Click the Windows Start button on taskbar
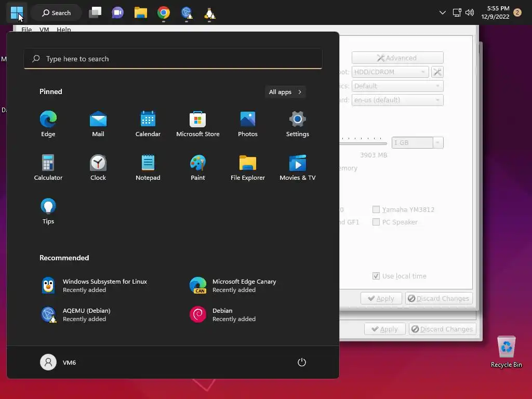Screen dimensions: 532x399 tap(17, 13)
